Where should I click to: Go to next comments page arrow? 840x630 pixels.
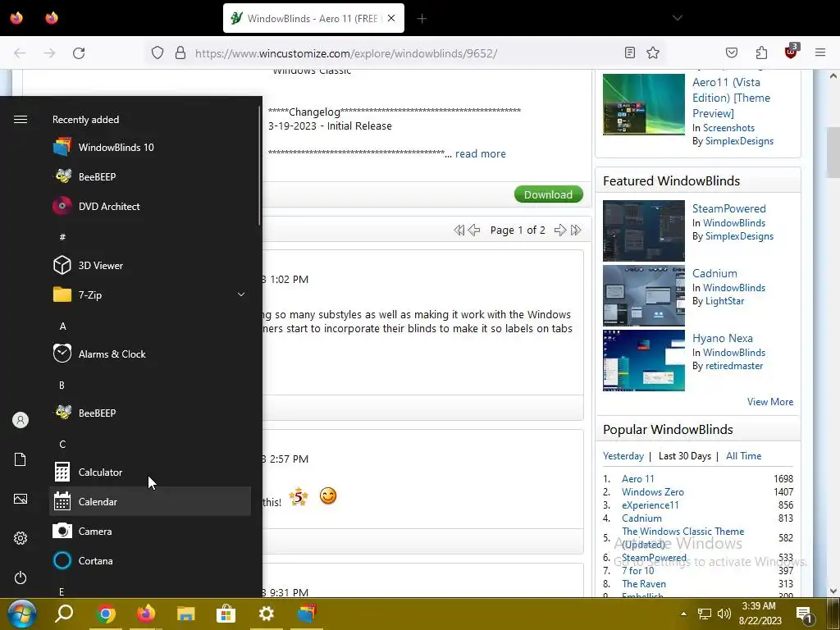pyautogui.click(x=559, y=231)
